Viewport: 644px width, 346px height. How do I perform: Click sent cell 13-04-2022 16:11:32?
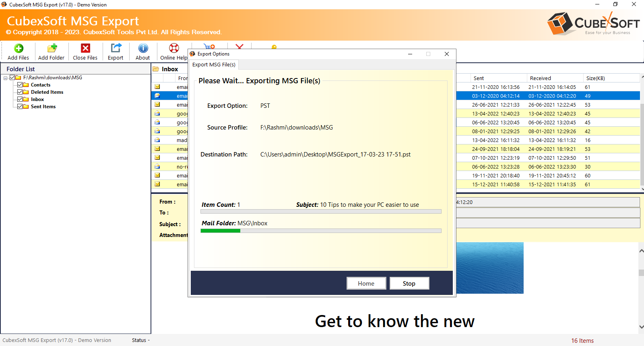[x=495, y=140]
